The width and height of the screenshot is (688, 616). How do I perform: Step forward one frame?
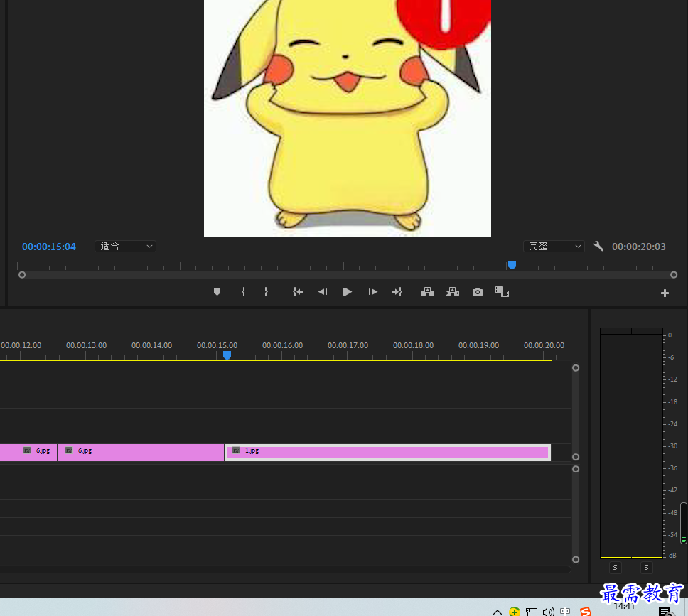pos(372,292)
